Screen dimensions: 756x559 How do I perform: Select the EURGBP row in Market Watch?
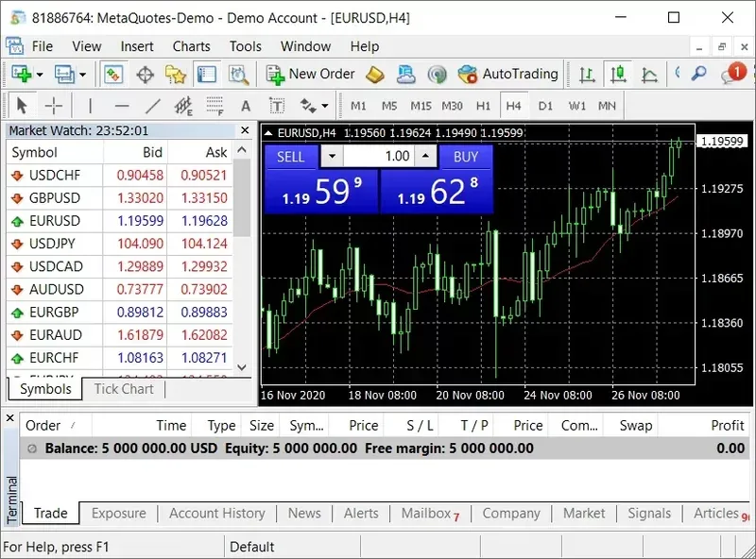(120, 312)
